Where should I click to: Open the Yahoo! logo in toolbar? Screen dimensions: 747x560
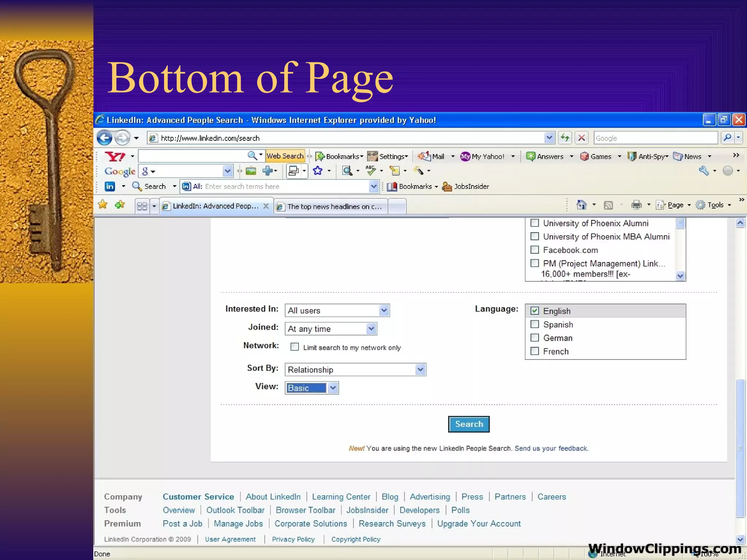pyautogui.click(x=115, y=156)
